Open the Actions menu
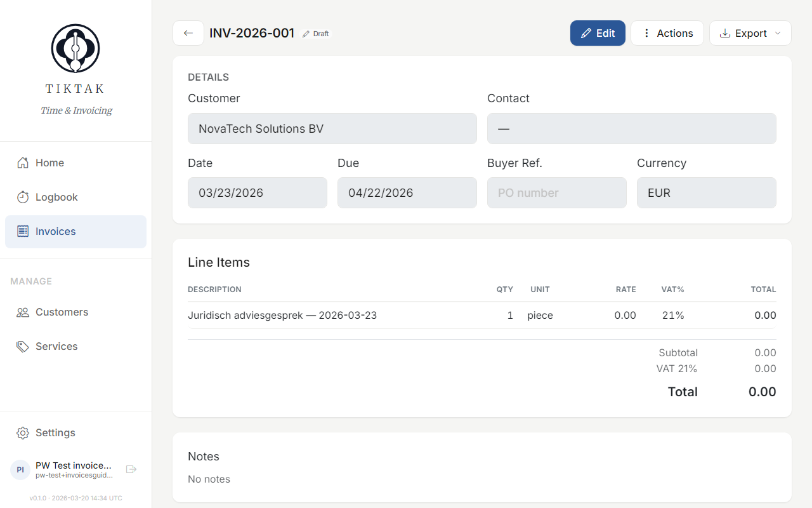Screen dimensions: 812x508 (x=667, y=33)
